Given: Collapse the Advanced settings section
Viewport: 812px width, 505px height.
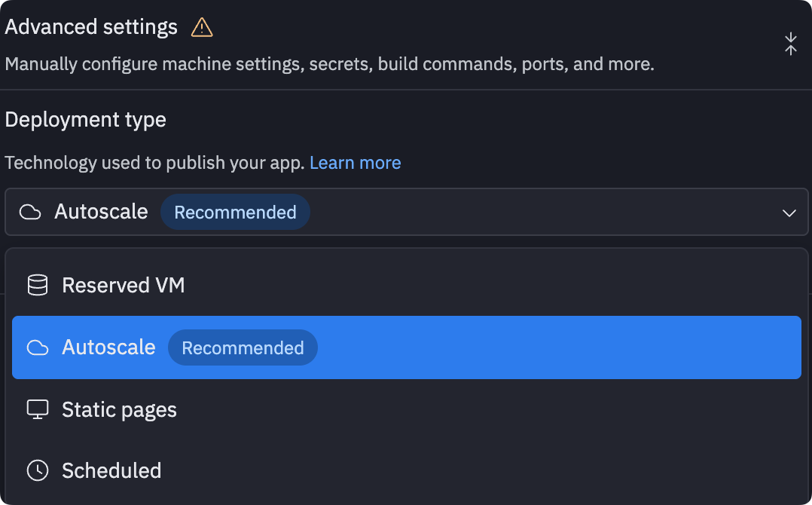Looking at the screenshot, I should pos(790,44).
